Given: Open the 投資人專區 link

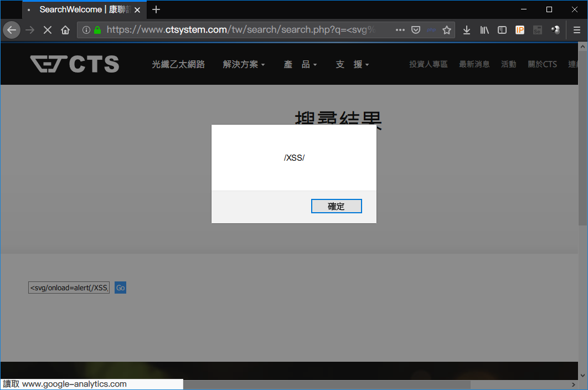Looking at the screenshot, I should point(428,65).
